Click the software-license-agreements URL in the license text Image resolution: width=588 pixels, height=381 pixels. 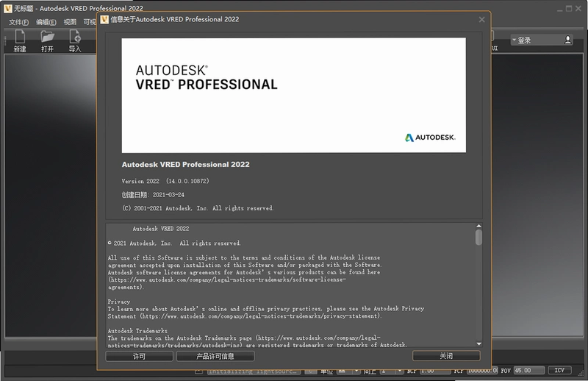click(226, 283)
